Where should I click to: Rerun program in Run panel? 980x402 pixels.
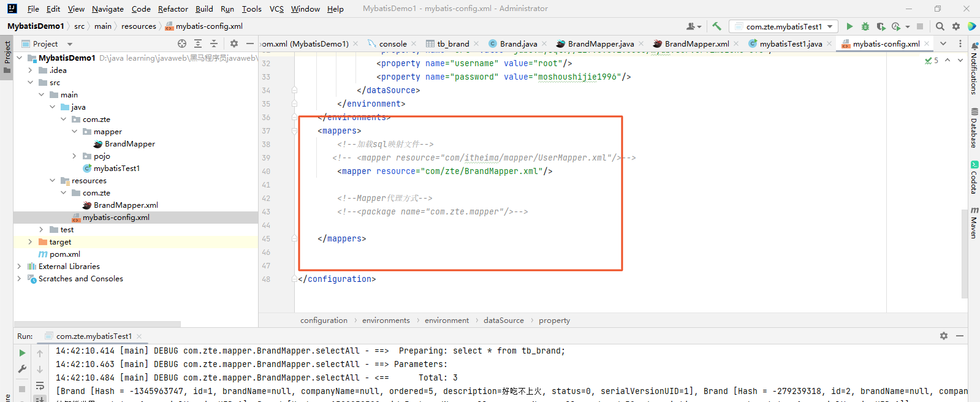[x=22, y=353]
